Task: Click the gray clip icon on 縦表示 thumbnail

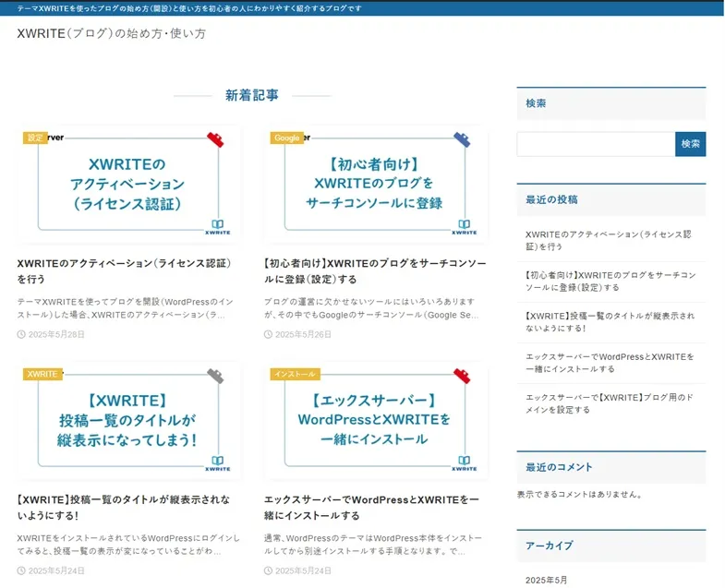Action: pyautogui.click(x=215, y=376)
